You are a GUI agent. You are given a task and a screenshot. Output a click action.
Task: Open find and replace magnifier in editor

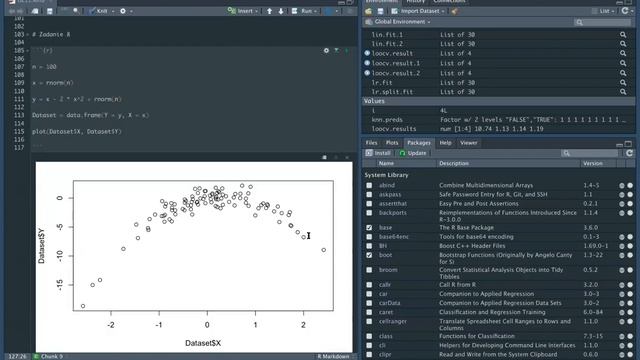click(76, 11)
